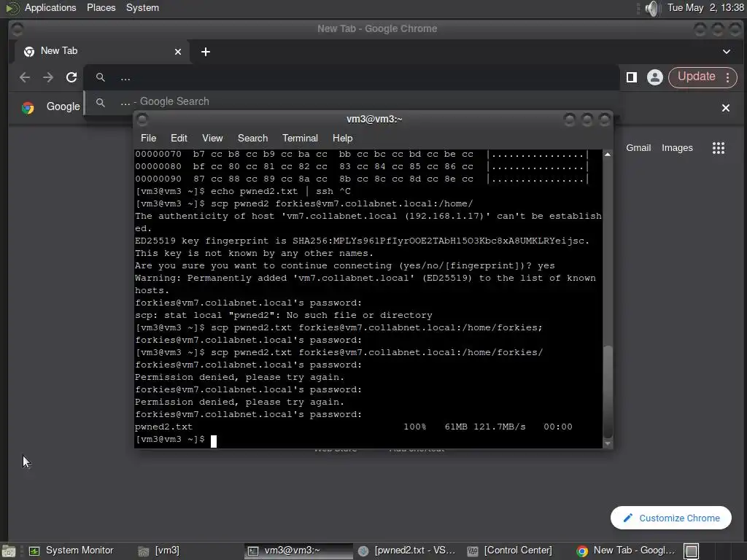Open the Google apps grid

coord(719,148)
